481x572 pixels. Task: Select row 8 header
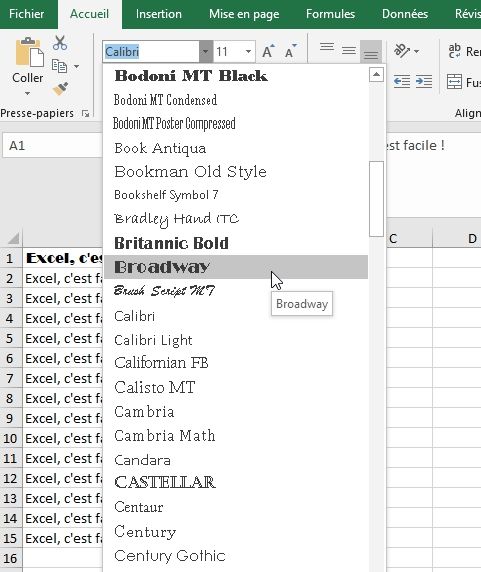tap(10, 398)
